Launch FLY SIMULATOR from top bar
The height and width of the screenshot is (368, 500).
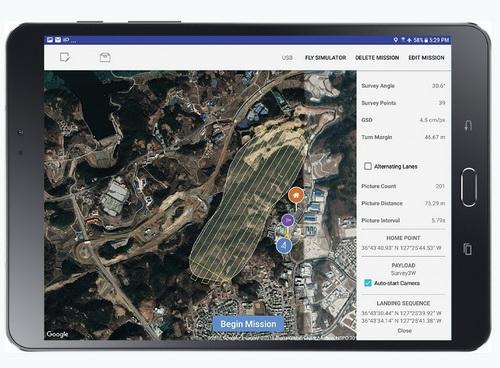pos(325,58)
